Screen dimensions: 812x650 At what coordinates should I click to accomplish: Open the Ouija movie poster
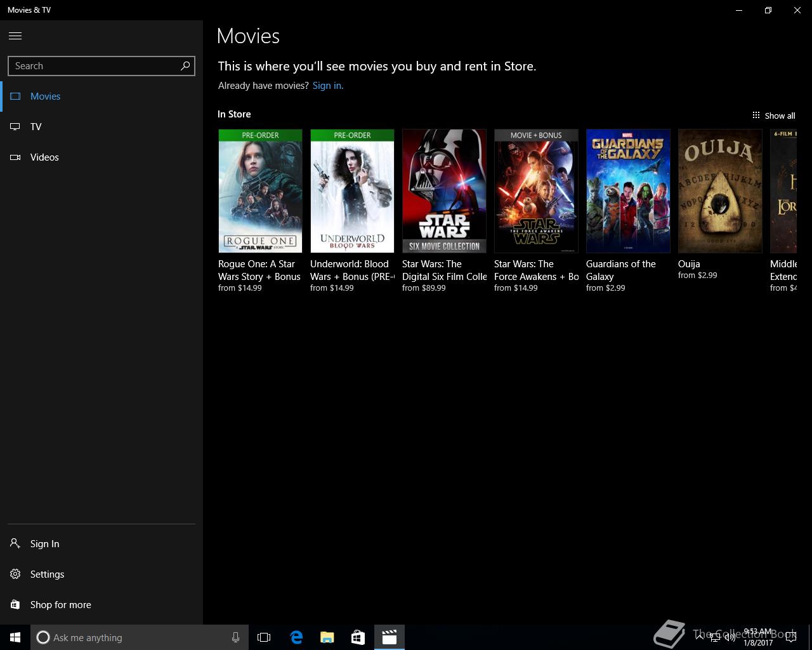pyautogui.click(x=720, y=191)
